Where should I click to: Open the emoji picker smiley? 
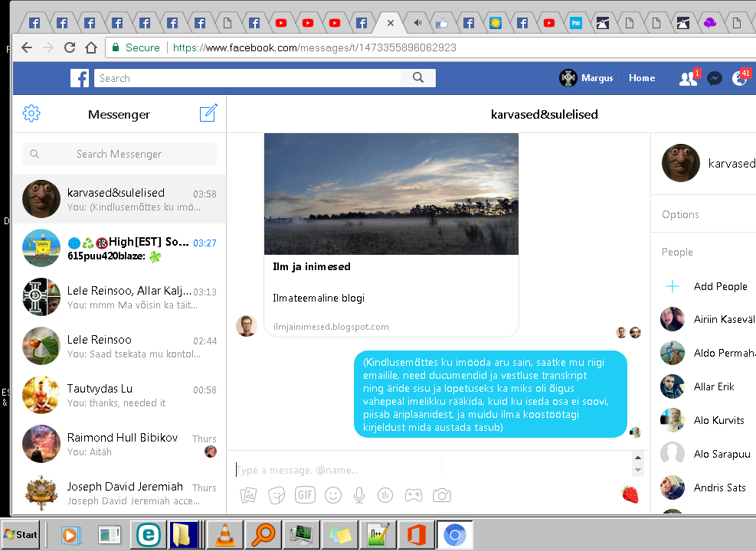[333, 495]
